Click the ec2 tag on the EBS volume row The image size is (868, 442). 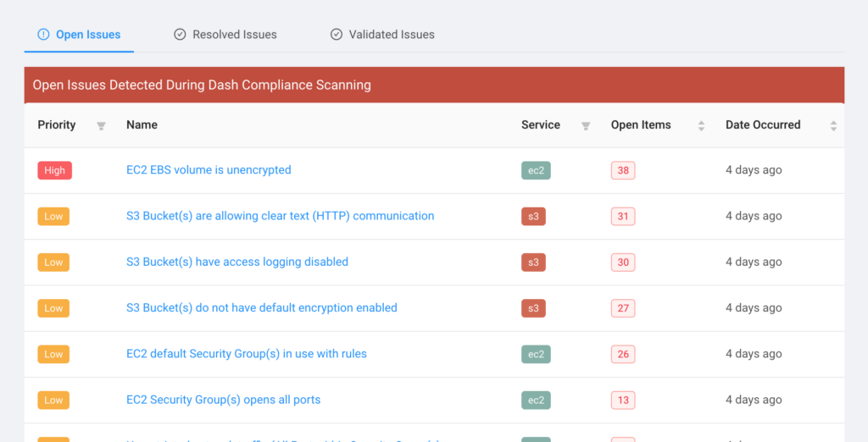(536, 170)
